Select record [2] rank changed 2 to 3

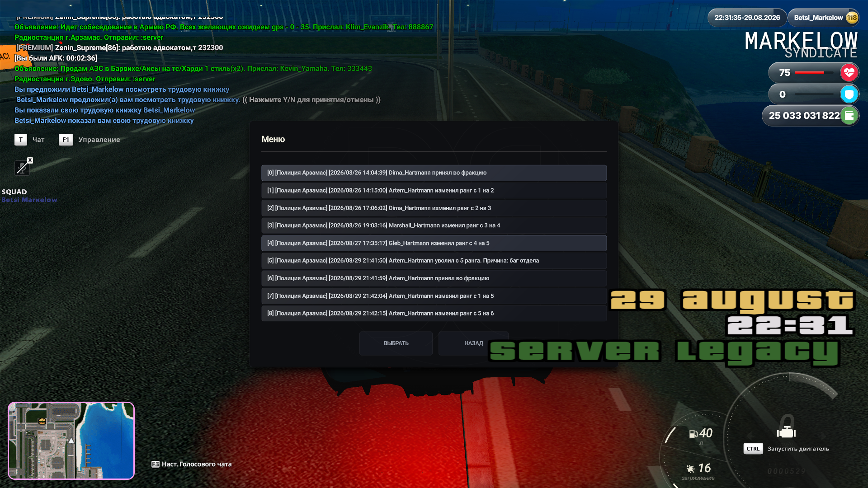(x=434, y=208)
